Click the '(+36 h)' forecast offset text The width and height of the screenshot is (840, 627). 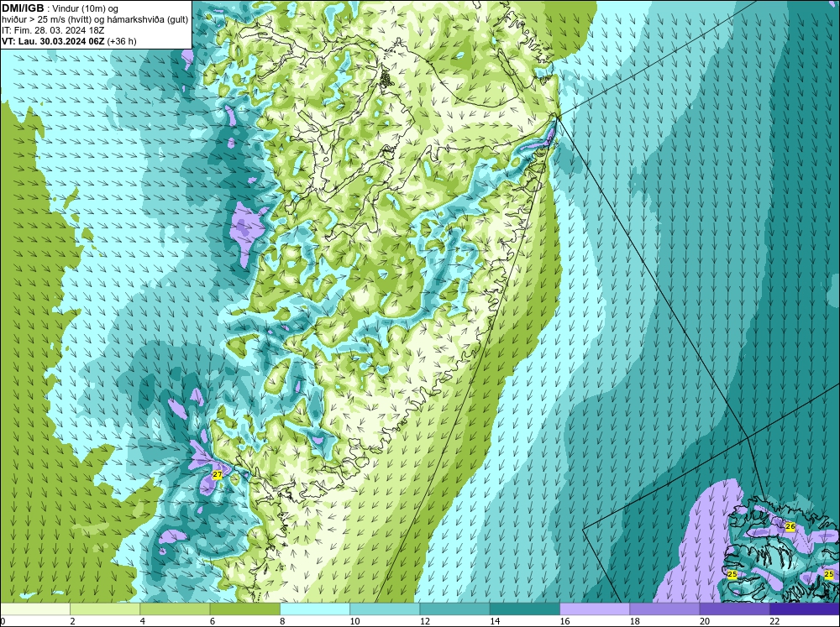click(122, 40)
